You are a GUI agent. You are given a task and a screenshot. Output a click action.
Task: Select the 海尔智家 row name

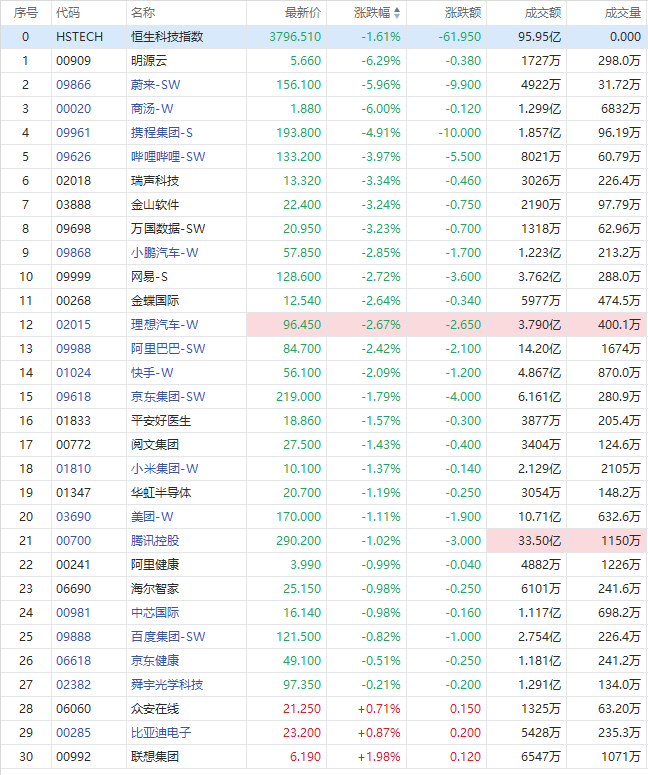155,589
